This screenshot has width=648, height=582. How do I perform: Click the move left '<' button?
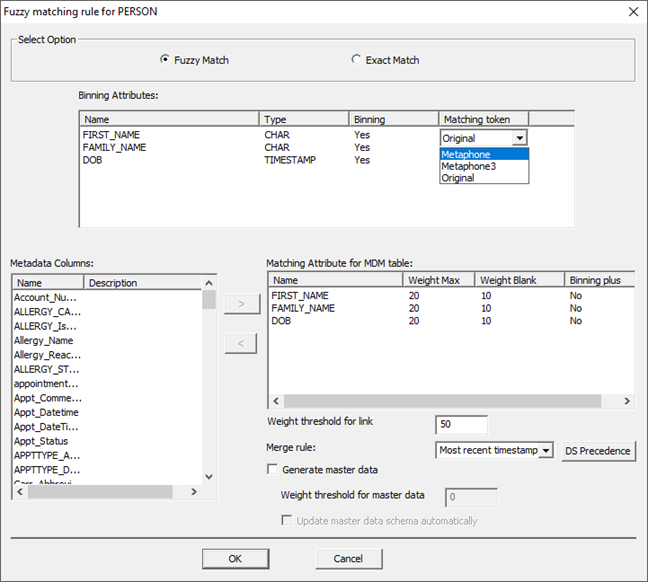pos(241,343)
